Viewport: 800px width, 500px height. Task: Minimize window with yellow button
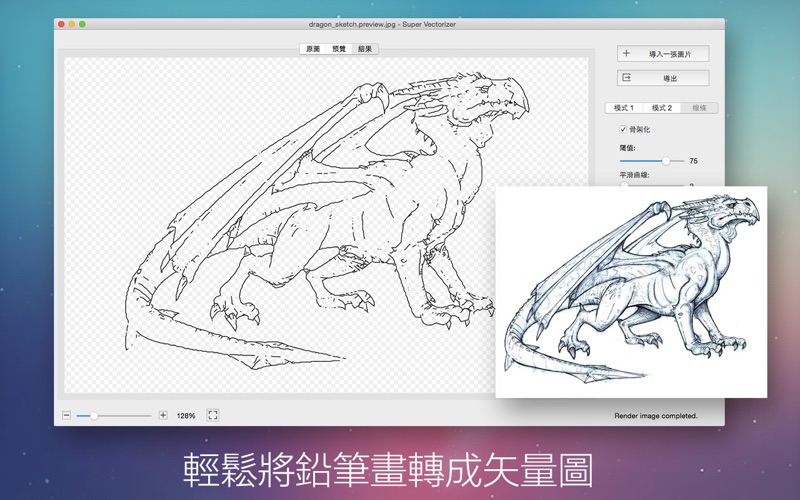(x=72, y=24)
